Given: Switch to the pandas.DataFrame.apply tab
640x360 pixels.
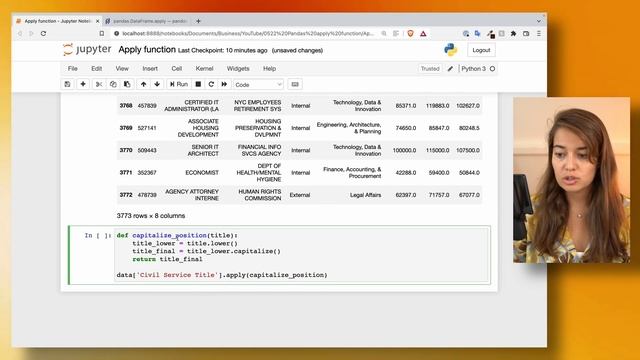Looking at the screenshot, I should click(147, 21).
